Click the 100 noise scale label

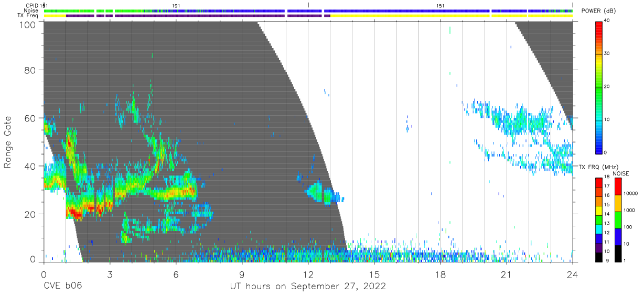pos(627,227)
